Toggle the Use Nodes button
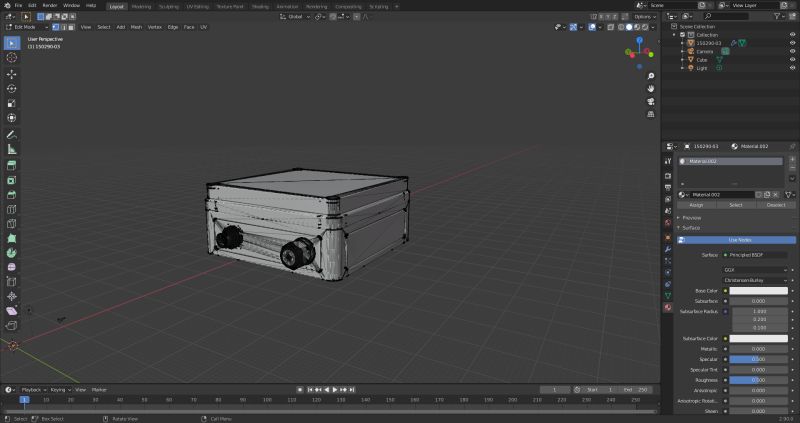The width and height of the screenshot is (800, 423). [x=736, y=240]
